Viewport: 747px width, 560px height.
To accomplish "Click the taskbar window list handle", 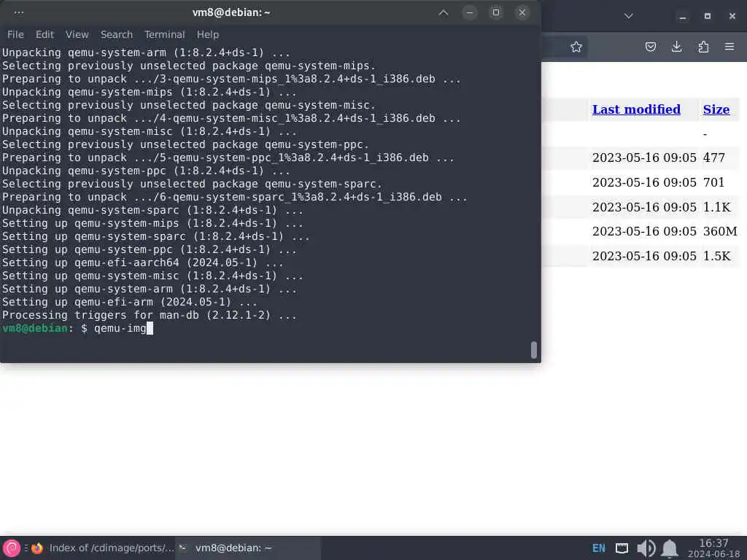I will point(26,548).
